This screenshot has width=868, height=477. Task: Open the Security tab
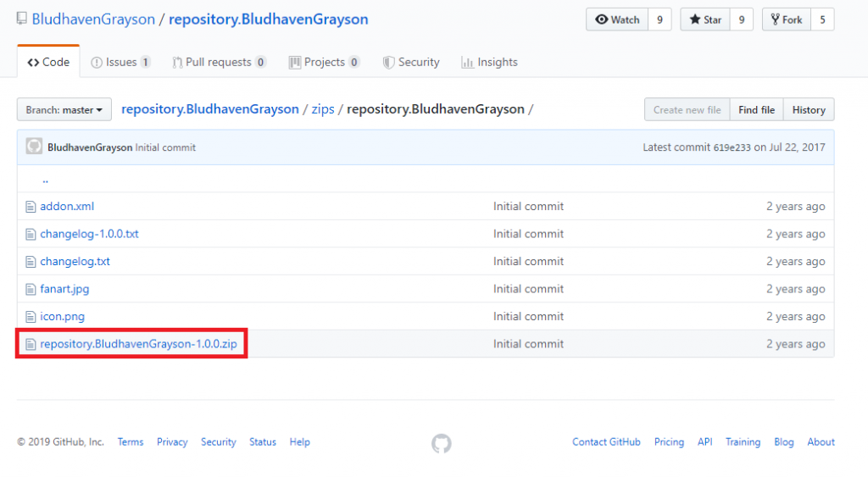pyautogui.click(x=411, y=62)
